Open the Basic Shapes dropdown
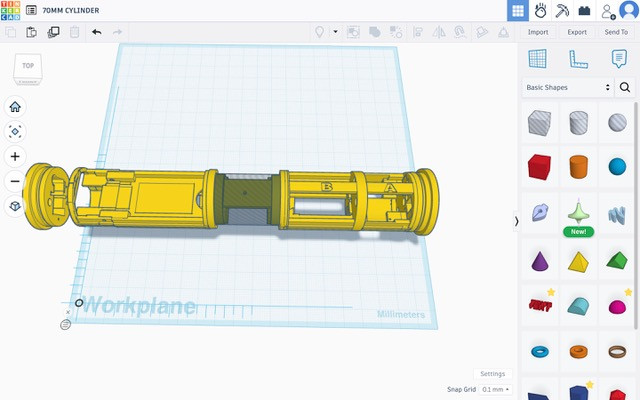Screen dimensions: 640x400 (x=567, y=88)
